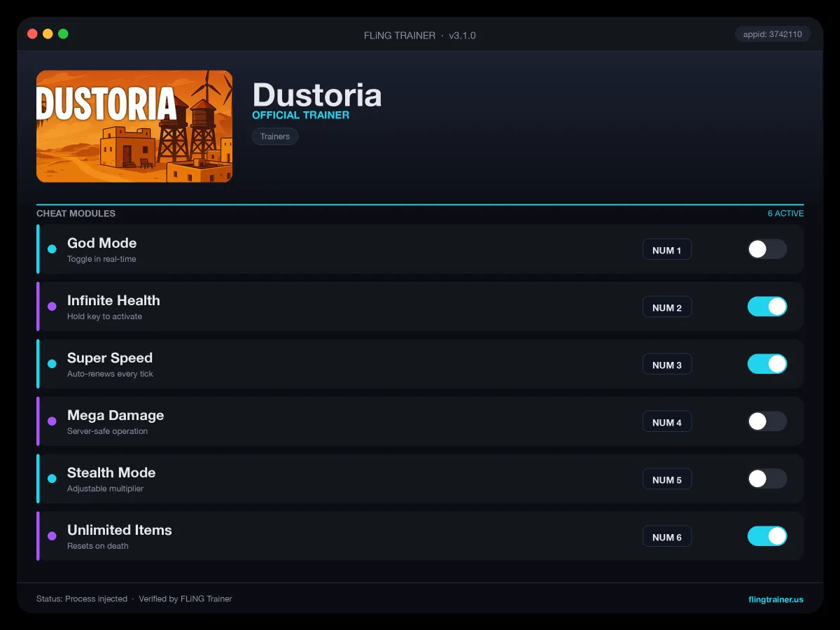Open the Dustoria game cover thumbnail

134,126
